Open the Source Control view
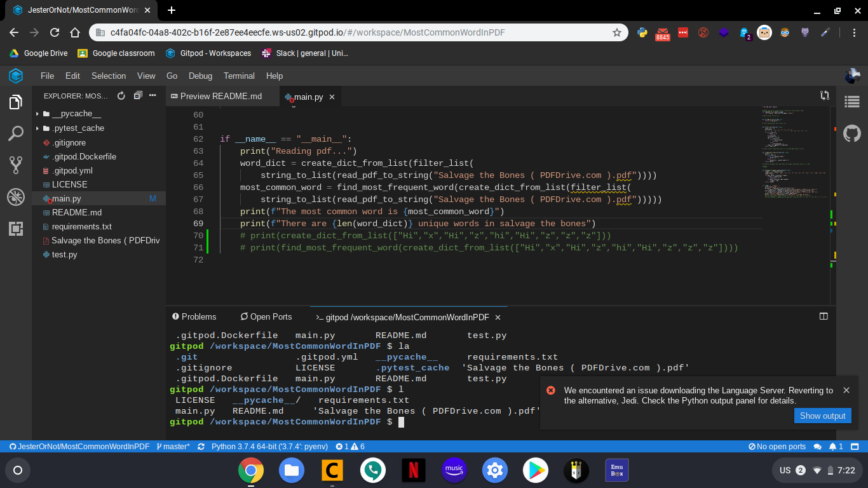This screenshot has height=488, width=868. [15, 164]
